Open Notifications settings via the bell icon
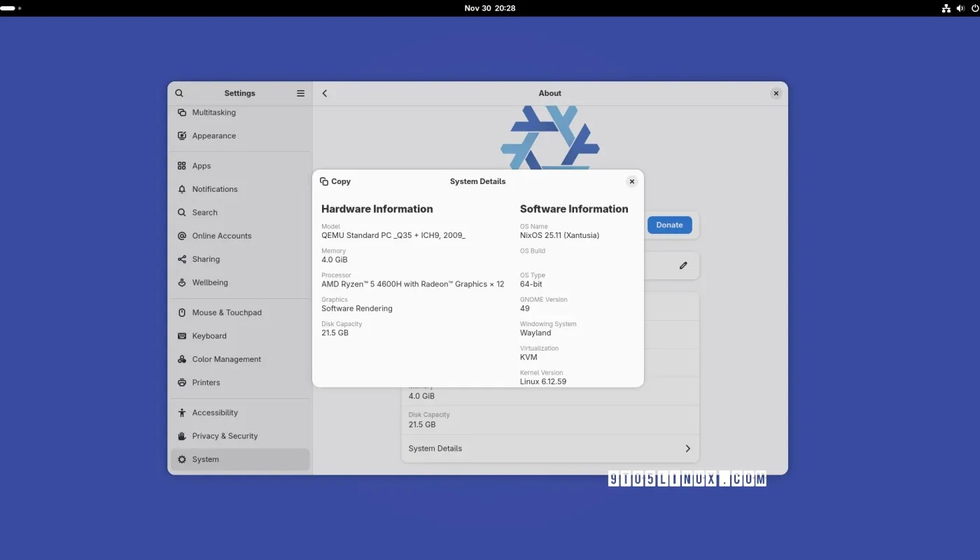This screenshot has width=980, height=560. [x=181, y=189]
